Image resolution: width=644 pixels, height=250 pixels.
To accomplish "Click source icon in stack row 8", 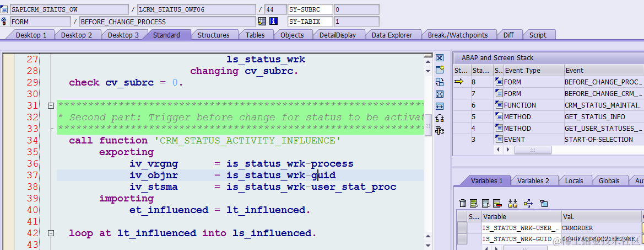I will click(499, 82).
